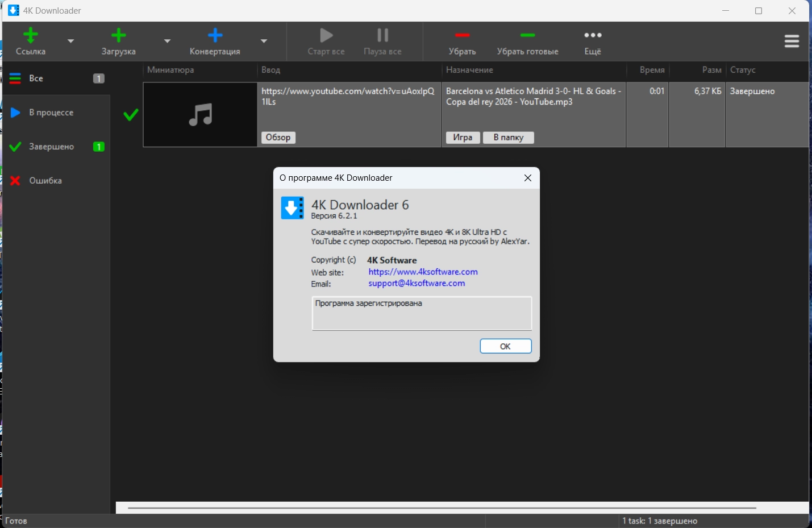Show the Завершено task filter
Screen dimensions: 812x528
point(56,147)
